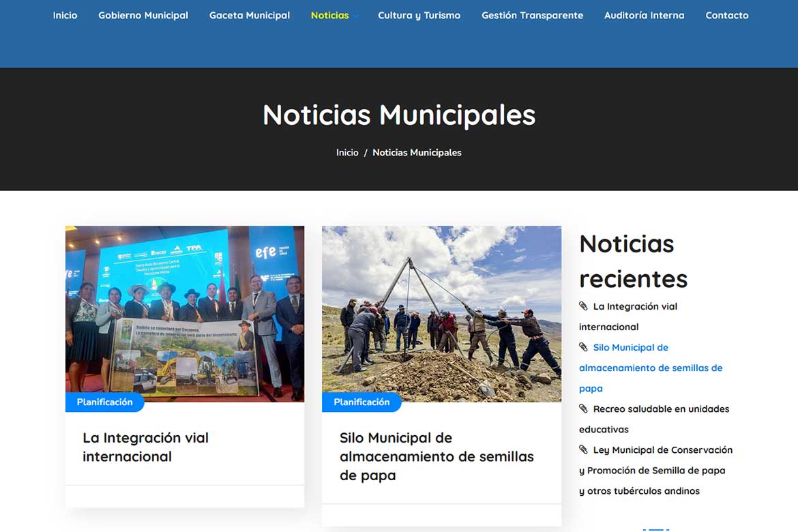
Task: Open the Contacto page
Action: coord(726,15)
